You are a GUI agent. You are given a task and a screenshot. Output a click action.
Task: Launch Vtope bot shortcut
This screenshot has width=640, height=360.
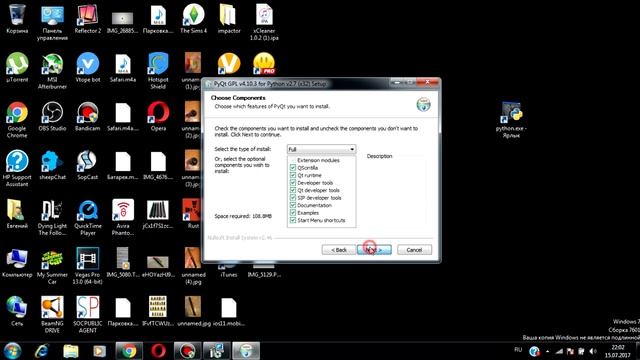pyautogui.click(x=87, y=68)
